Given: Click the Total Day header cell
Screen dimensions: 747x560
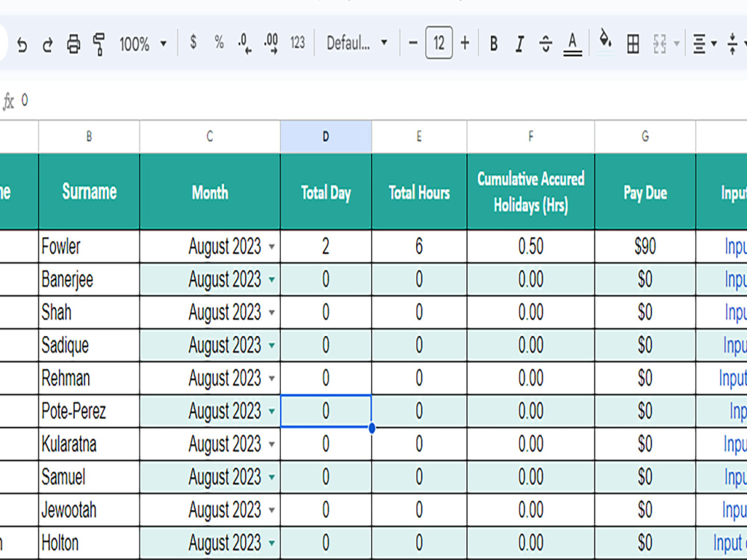Looking at the screenshot, I should click(x=326, y=191).
